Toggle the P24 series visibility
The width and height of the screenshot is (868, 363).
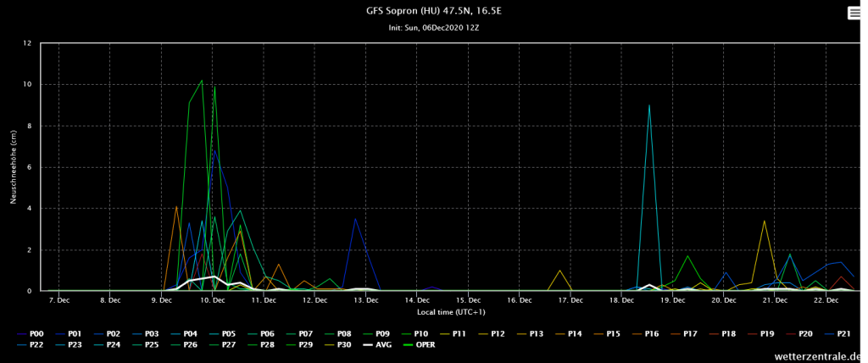(112, 346)
